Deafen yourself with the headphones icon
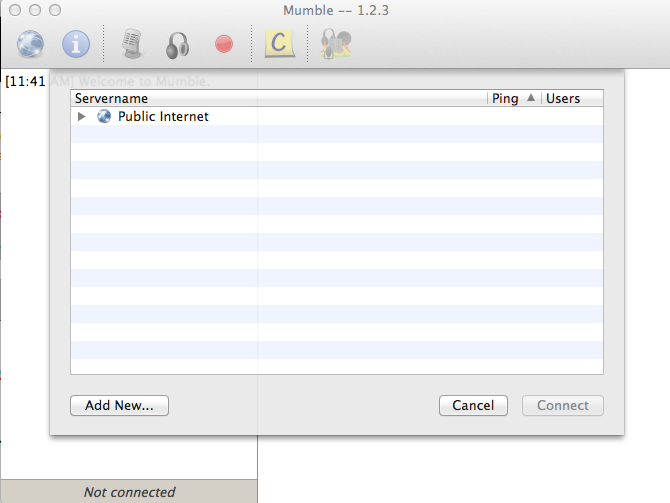The image size is (670, 503). pyautogui.click(x=177, y=45)
